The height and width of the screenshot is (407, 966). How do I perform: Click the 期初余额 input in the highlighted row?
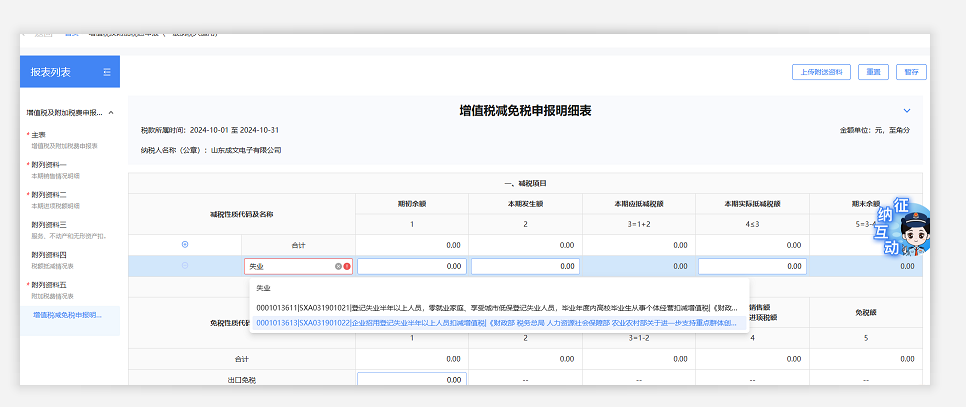tap(411, 267)
